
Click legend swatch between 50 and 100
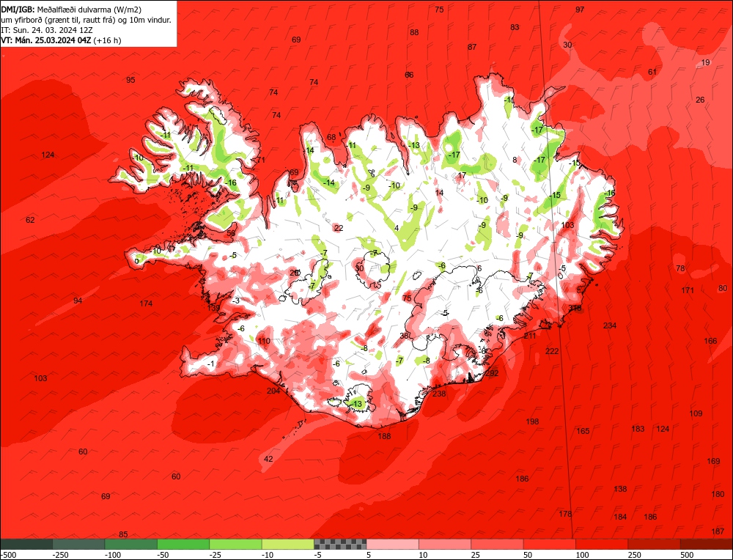550,544
